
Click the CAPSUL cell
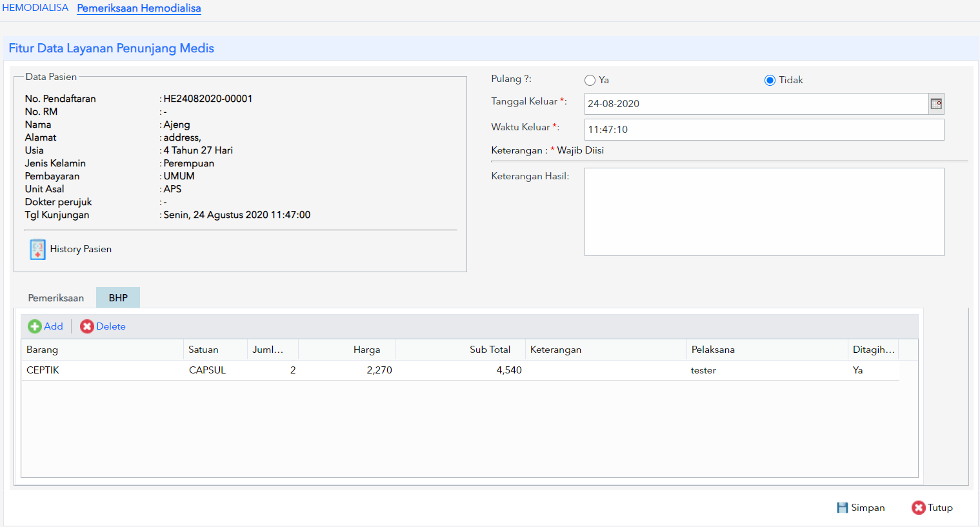coord(215,370)
